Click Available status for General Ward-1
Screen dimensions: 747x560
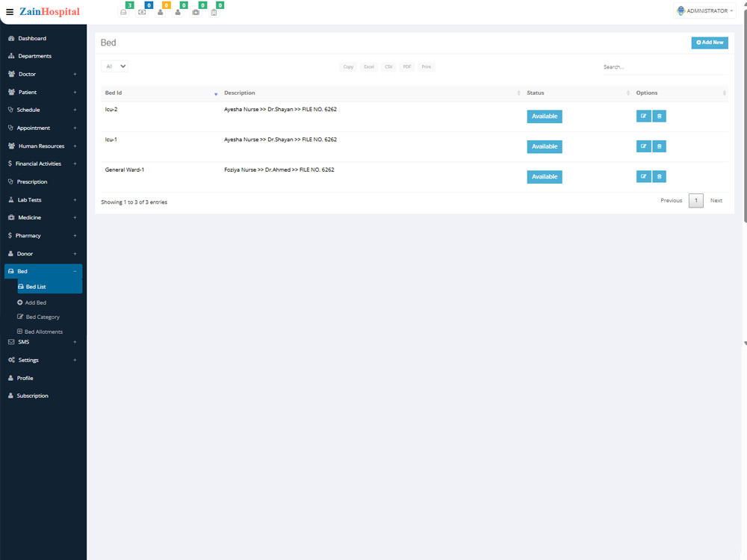click(545, 177)
